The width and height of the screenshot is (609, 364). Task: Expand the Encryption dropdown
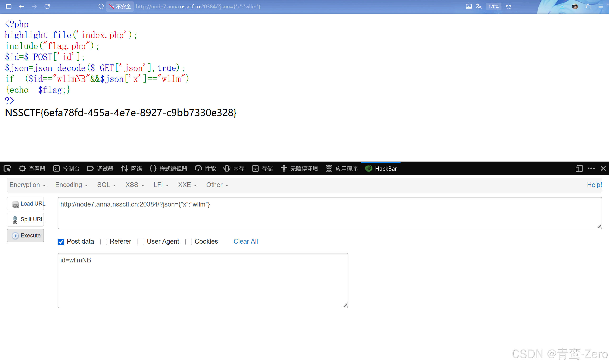[27, 185]
